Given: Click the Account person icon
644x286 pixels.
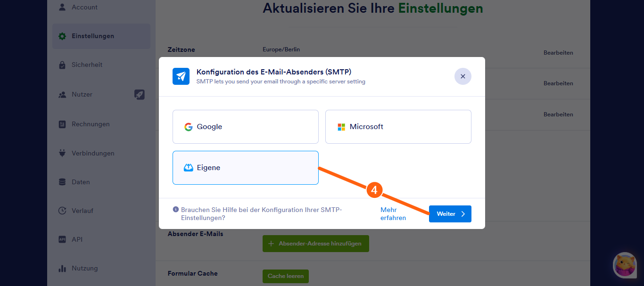Looking at the screenshot, I should pos(62,7).
